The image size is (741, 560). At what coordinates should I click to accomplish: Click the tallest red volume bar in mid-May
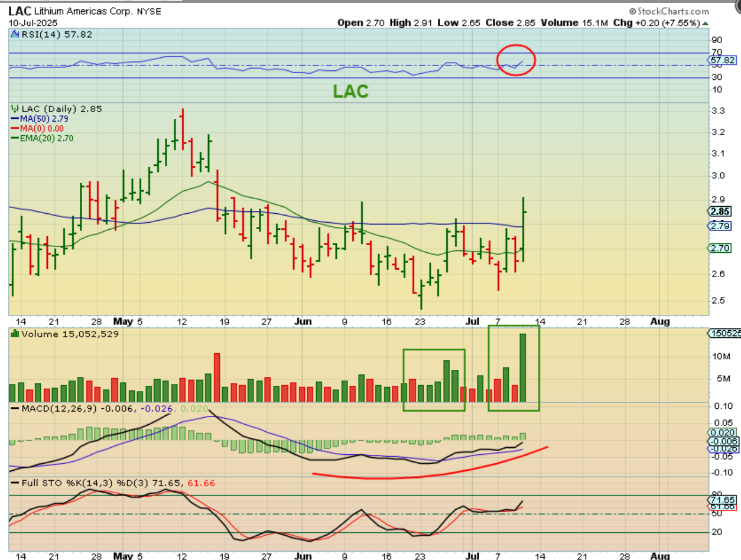point(217,378)
